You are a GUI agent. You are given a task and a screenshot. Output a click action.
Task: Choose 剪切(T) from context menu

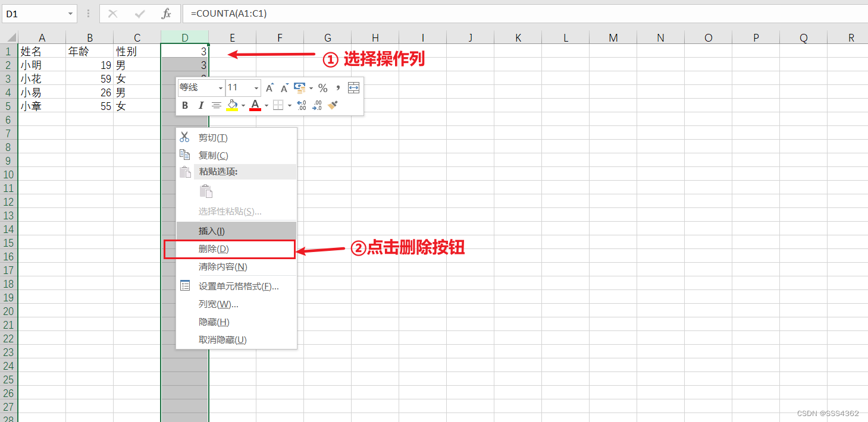click(236, 138)
